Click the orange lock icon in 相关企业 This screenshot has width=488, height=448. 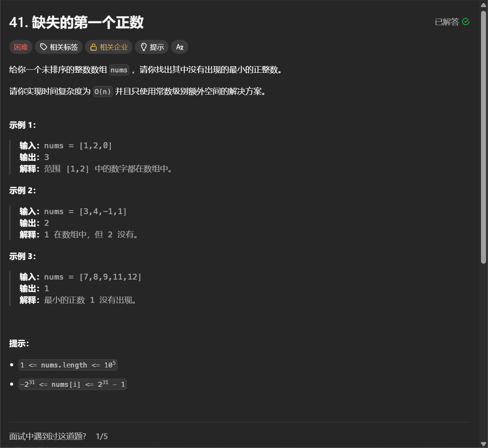click(x=93, y=47)
